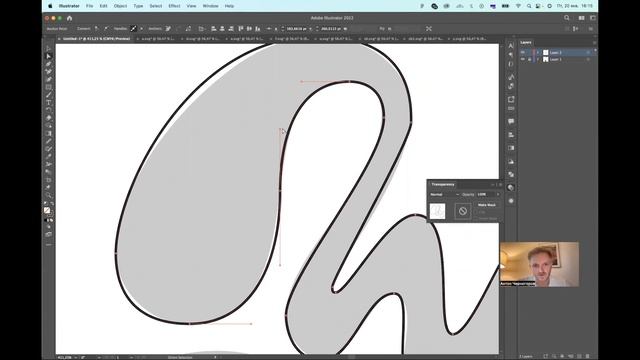Image resolution: width=640 pixels, height=360 pixels.
Task: Click the Transparency panel tab
Action: tap(443, 184)
